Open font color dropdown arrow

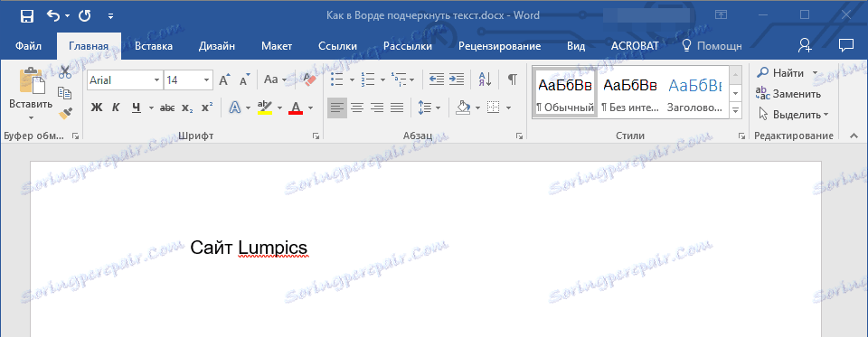point(310,108)
